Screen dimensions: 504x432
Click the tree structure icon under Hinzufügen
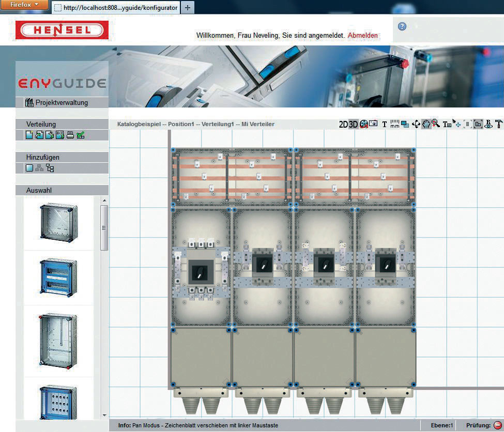[50, 168]
